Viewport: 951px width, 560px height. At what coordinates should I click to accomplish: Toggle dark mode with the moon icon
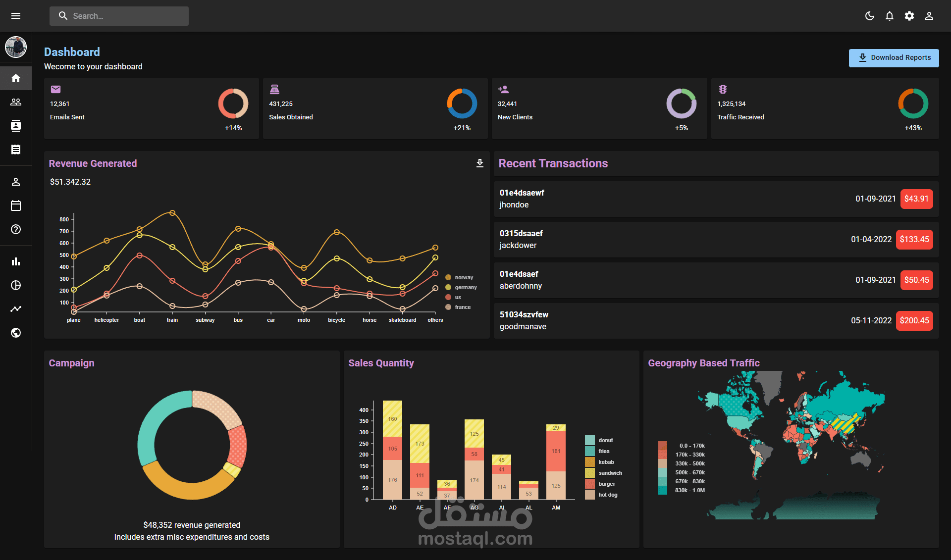click(x=870, y=16)
